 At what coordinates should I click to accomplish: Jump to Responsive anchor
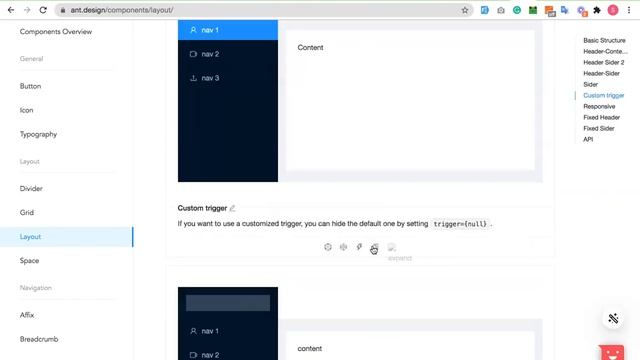coord(599,107)
